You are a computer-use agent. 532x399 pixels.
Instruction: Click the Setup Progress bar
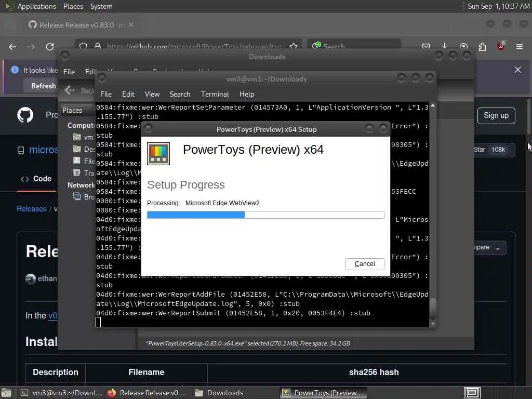tap(265, 215)
